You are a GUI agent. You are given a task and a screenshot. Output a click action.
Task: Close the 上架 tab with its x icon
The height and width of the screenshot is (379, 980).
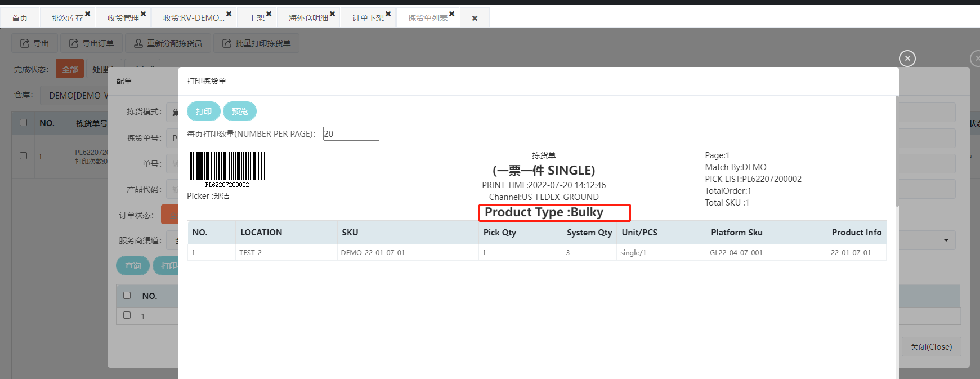(x=269, y=14)
